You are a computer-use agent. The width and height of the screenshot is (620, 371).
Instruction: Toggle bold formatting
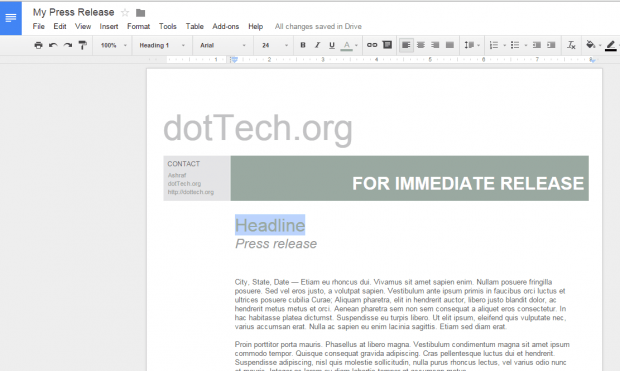tap(303, 45)
